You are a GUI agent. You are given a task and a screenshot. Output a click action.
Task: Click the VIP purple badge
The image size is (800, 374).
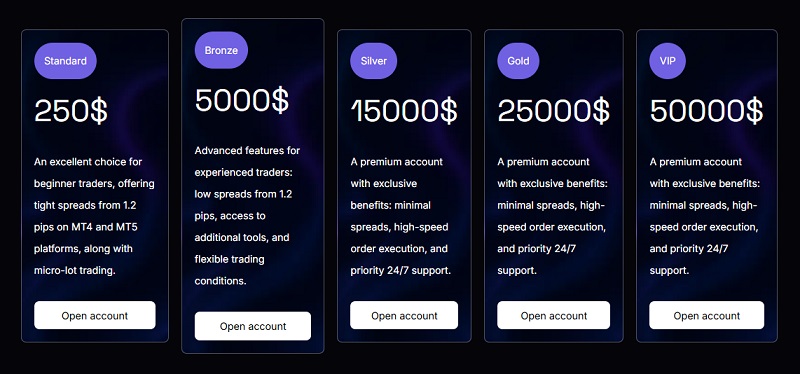point(667,61)
